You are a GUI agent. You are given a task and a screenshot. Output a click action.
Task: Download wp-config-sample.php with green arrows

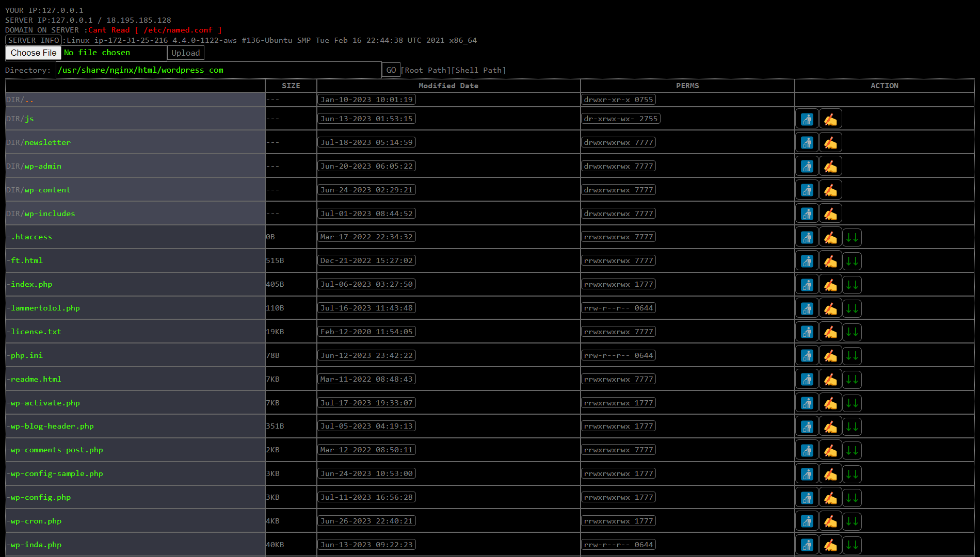(x=852, y=474)
